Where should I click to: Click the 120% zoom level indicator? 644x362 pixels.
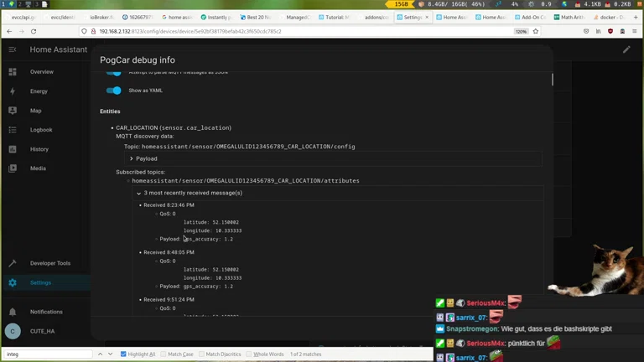coord(521,31)
